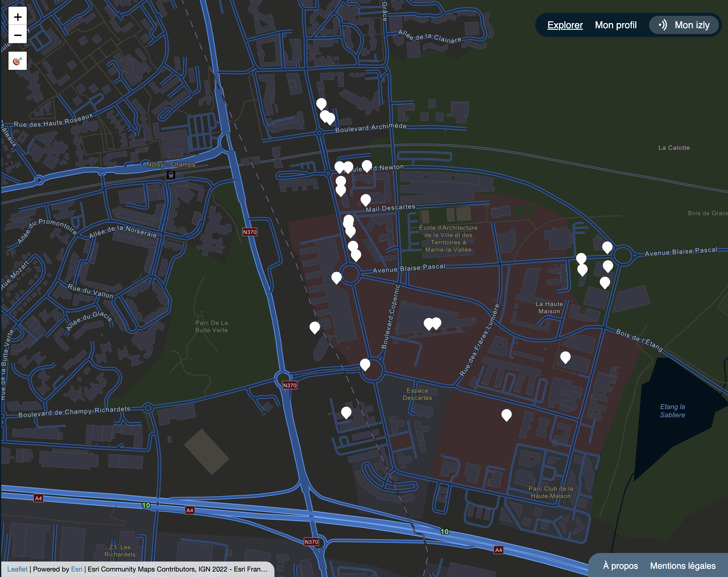This screenshot has width=728, height=577.
Task: Click the marker west of Avenue Blaise Pascal roundabout
Action: pos(336,277)
